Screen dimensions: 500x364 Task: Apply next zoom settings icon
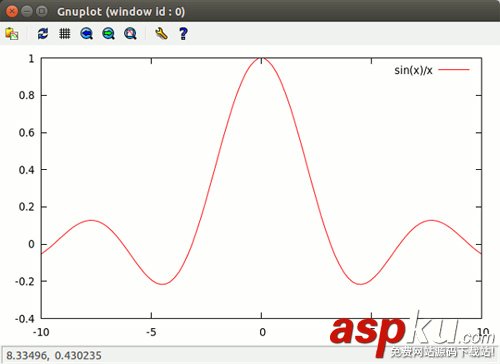(108, 34)
